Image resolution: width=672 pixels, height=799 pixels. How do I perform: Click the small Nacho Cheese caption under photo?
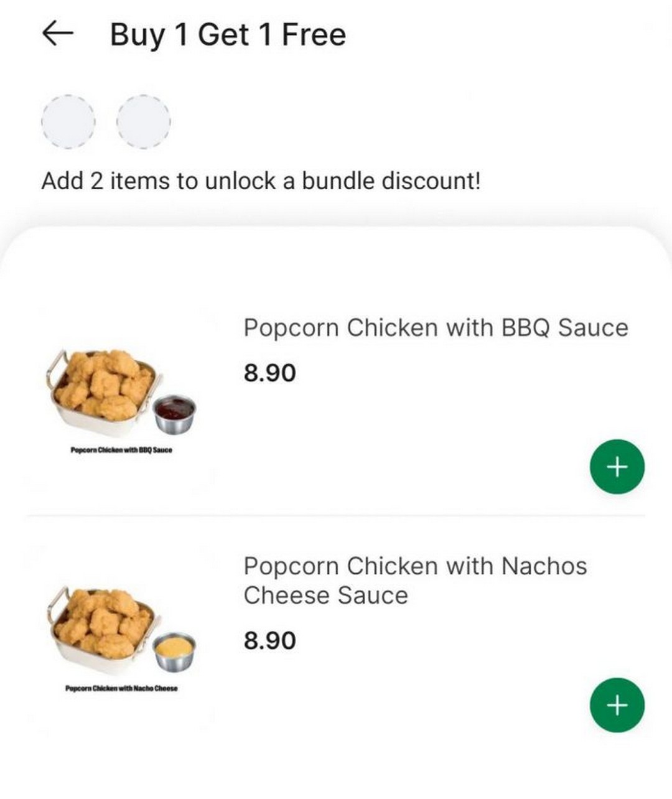[x=121, y=688]
